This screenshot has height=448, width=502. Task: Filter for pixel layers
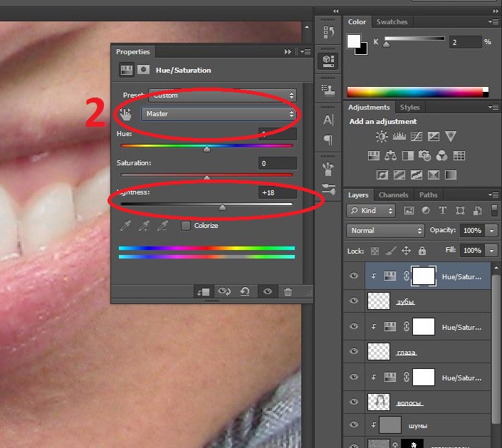tap(409, 210)
